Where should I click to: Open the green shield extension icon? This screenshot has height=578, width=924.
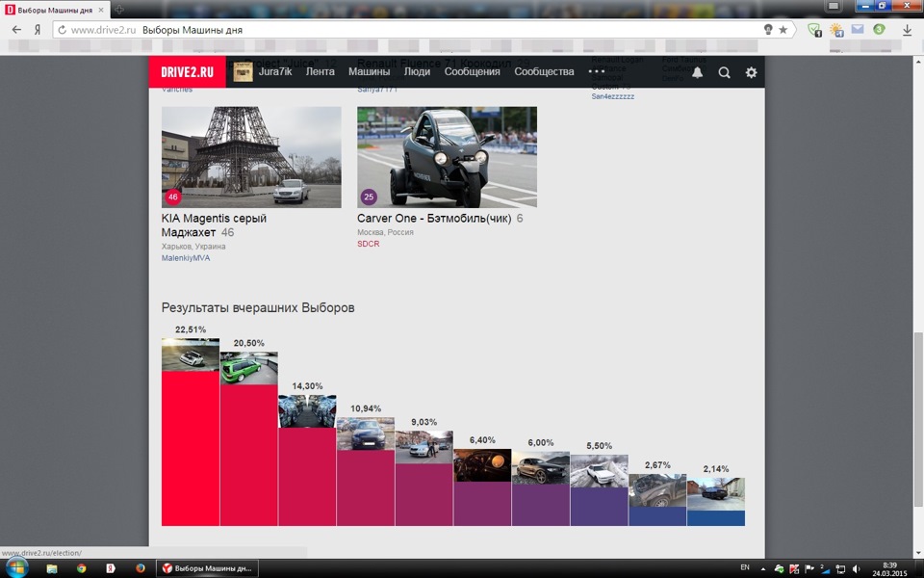814,30
